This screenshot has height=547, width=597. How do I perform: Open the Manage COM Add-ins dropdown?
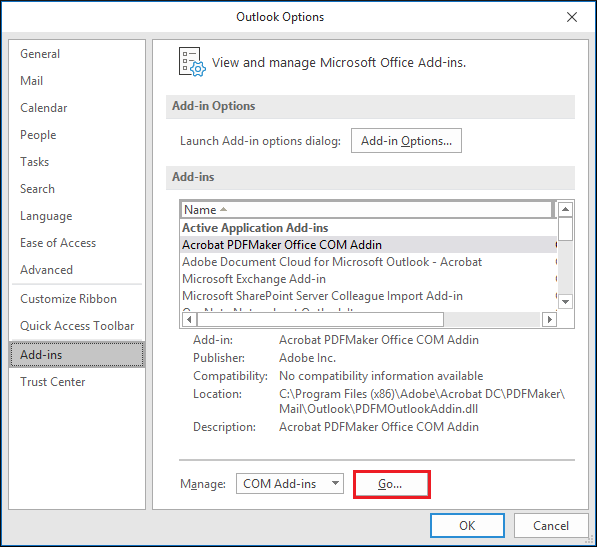[290, 484]
